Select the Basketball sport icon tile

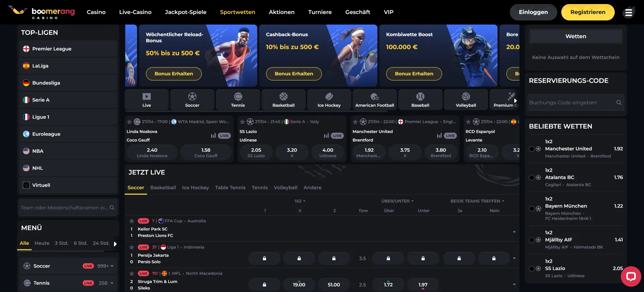click(x=284, y=99)
